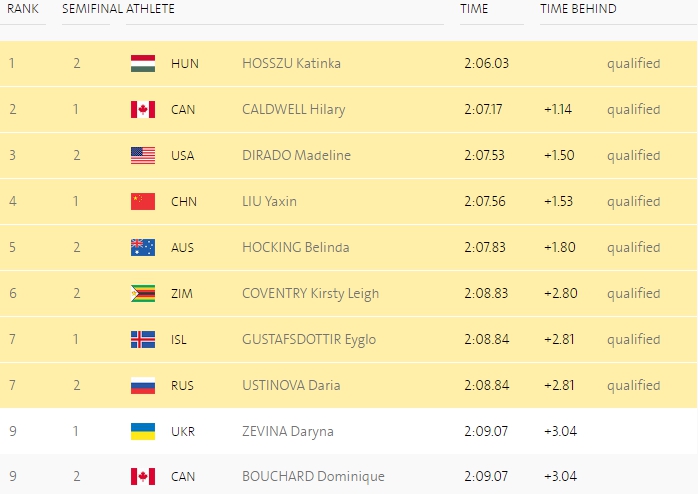The width and height of the screenshot is (698, 494).
Task: Open HOSSZU Katinka's athlete profile
Action: 291,63
